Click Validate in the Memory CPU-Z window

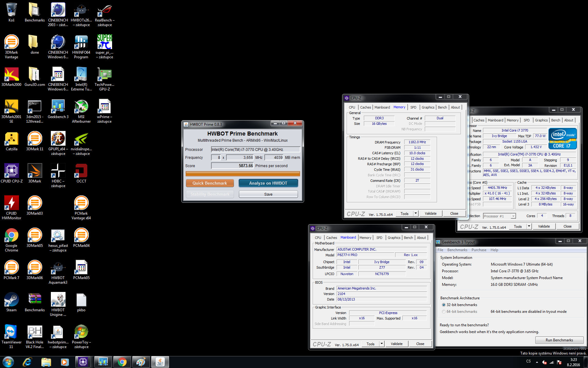click(x=431, y=213)
